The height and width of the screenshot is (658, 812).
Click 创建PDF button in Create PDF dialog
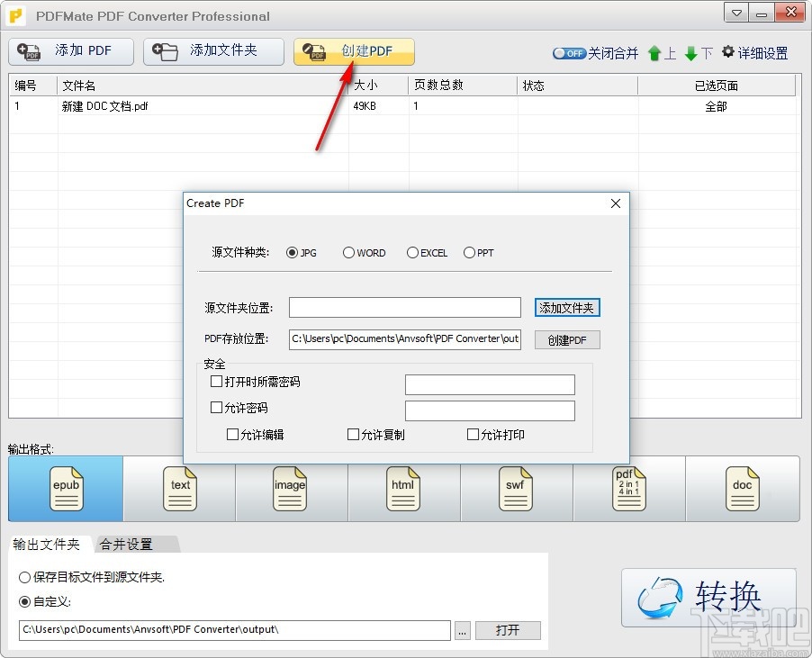(567, 340)
